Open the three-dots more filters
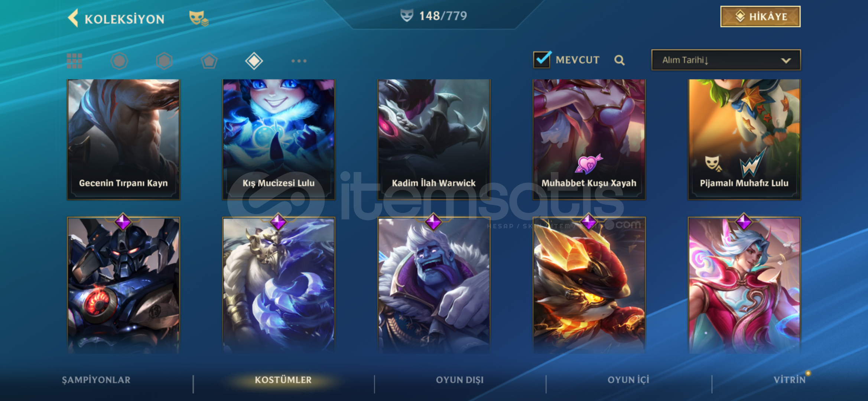Screen dimensions: 868x401 coord(299,61)
